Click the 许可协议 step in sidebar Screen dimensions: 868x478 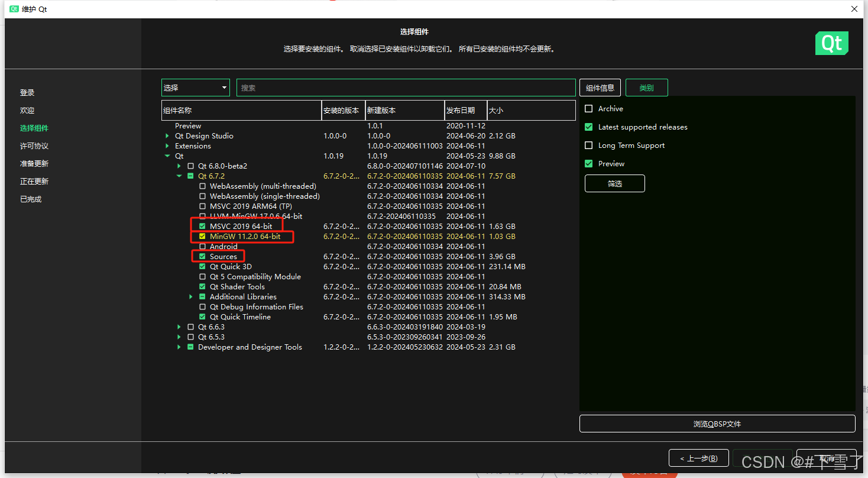pyautogui.click(x=34, y=146)
